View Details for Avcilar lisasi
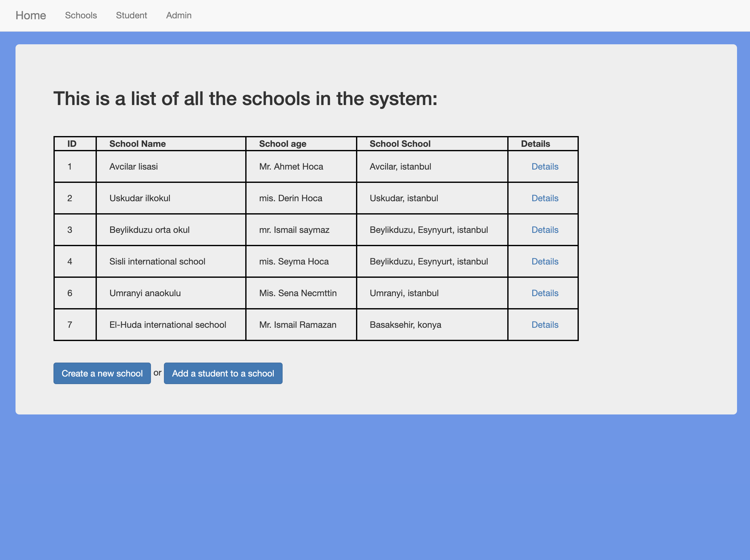This screenshot has height=560, width=750. point(545,166)
